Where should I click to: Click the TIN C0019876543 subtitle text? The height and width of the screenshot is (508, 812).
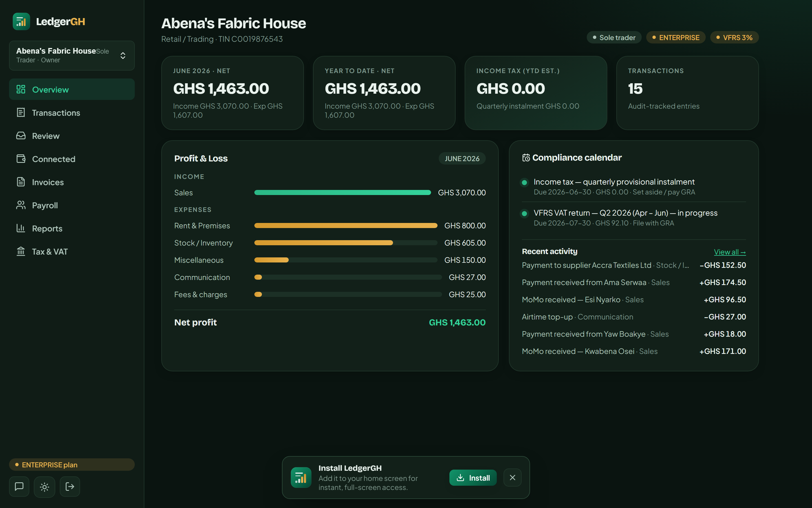click(250, 39)
